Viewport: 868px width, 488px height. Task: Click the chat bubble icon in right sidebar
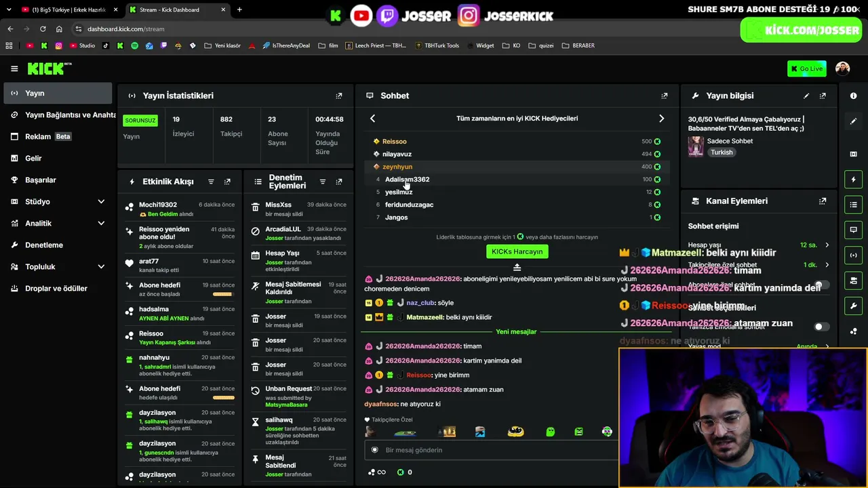[x=853, y=230]
